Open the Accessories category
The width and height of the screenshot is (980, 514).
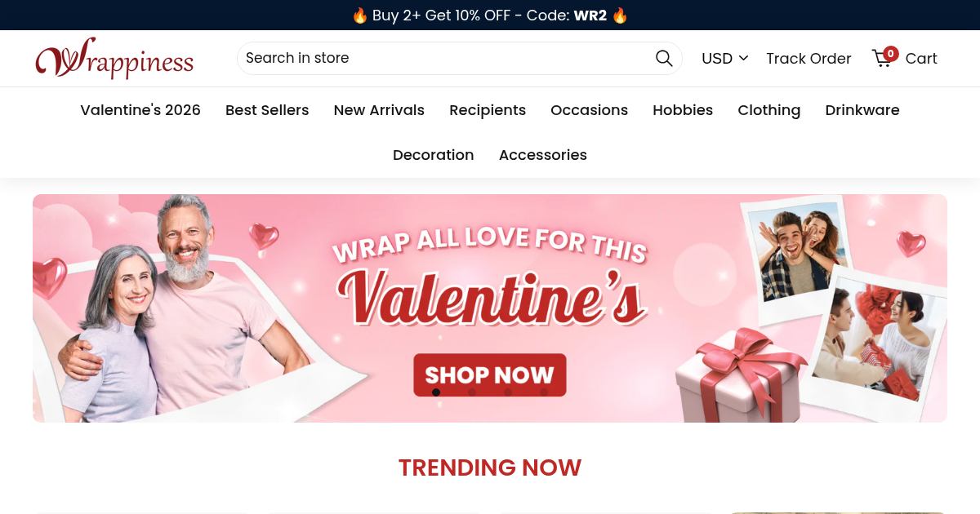[543, 155]
